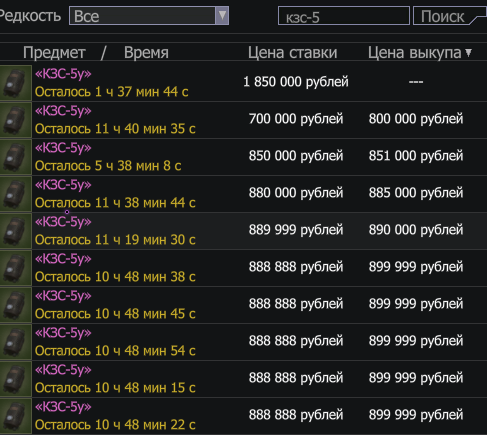Screen dimensions: 487x435
Task: Select lot ending in 10 ч 48 мин 15 с
Action: point(243,379)
